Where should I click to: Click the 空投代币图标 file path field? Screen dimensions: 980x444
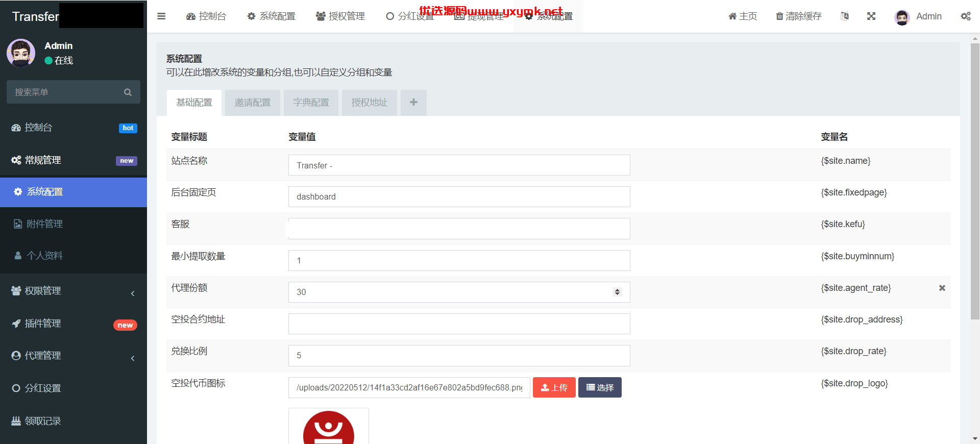[409, 387]
